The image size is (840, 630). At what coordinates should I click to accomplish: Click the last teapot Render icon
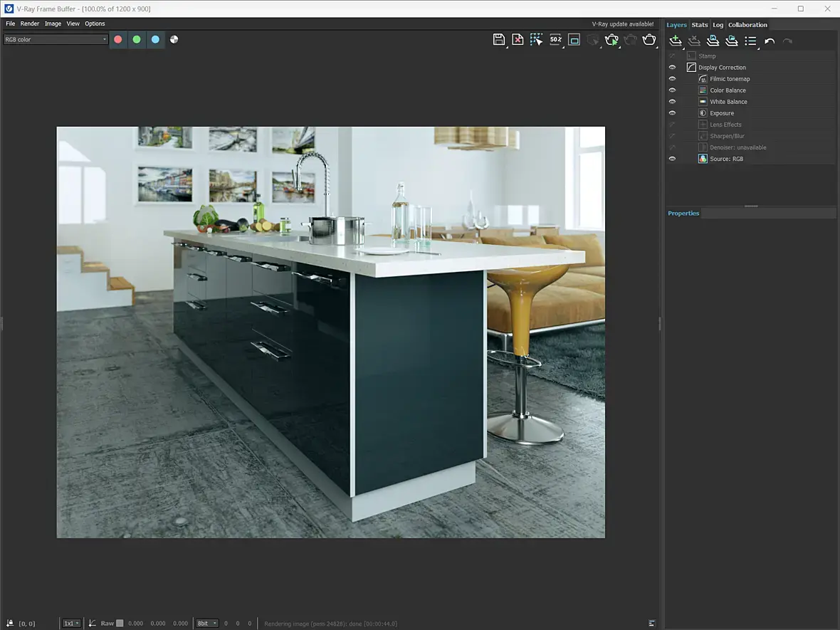(x=649, y=40)
